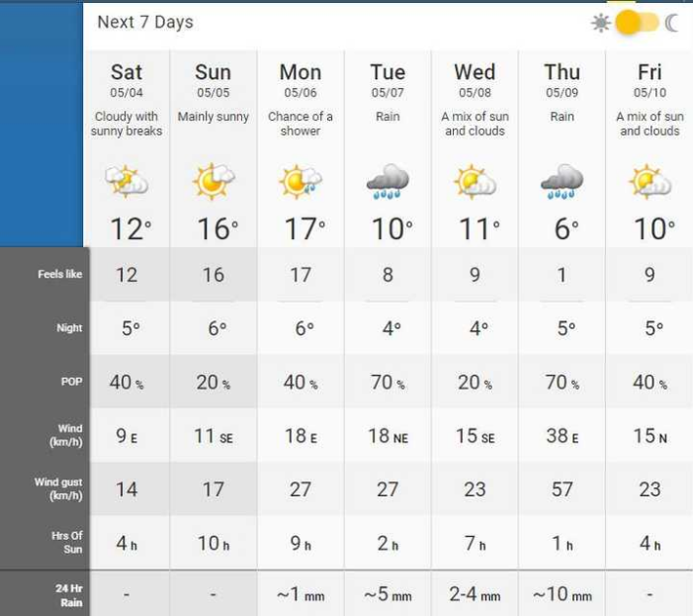The image size is (693, 616).
Task: Click the Next 7 Days heading
Action: tap(145, 22)
